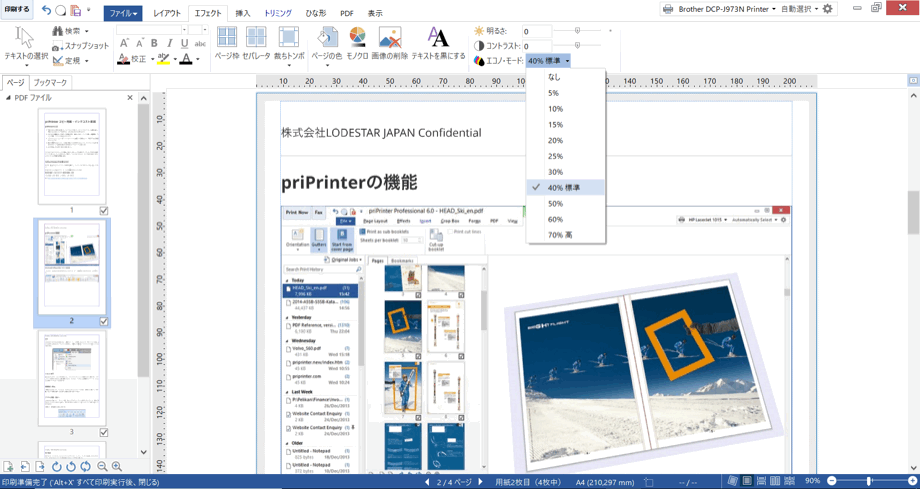This screenshot has width=920, height=489.
Task: Toggle underline U formatting
Action: point(185,43)
